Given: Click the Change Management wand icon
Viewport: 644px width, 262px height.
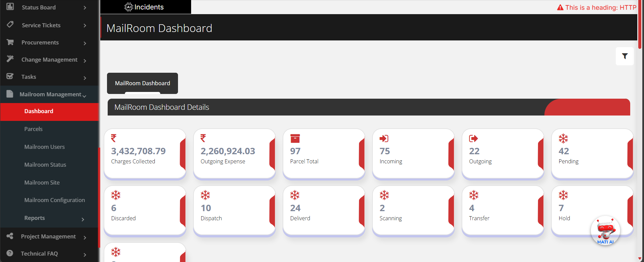Looking at the screenshot, I should coord(10,59).
